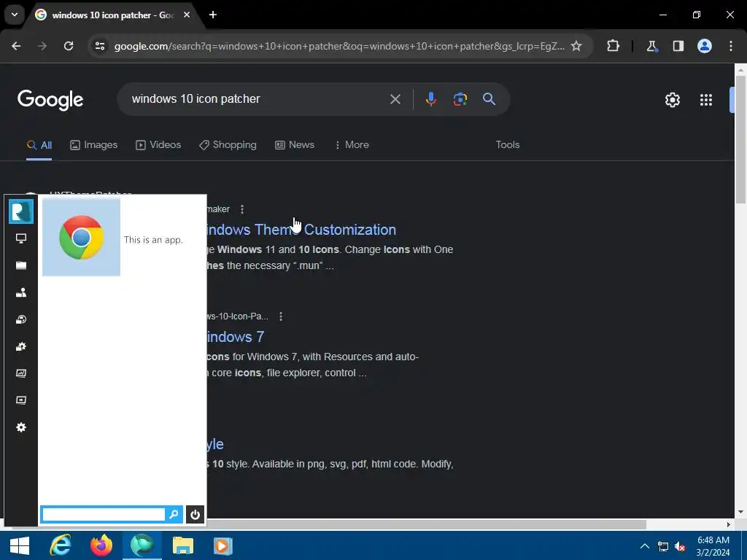Go back in browser history
Image resolution: width=747 pixels, height=560 pixels.
point(16,46)
